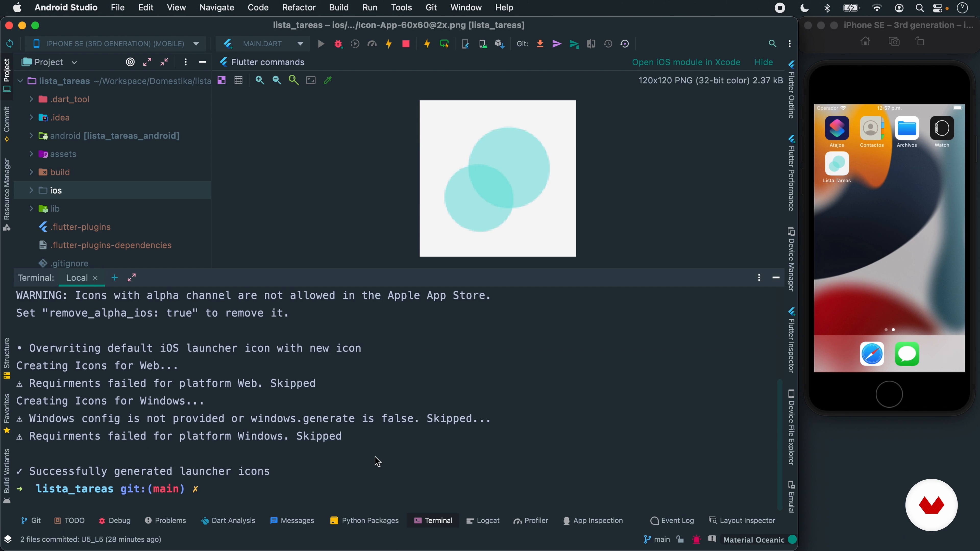
Task: Expand the android module folder
Action: [31, 136]
